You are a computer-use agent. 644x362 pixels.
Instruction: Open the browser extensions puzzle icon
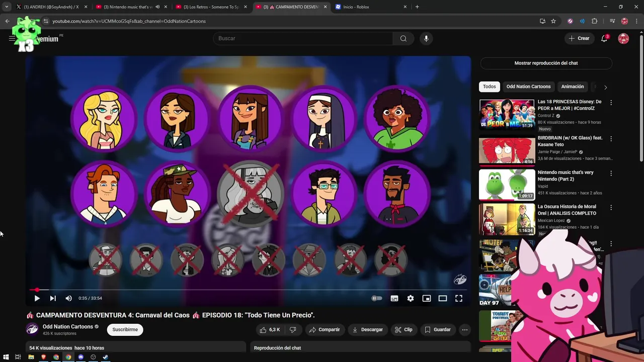click(595, 21)
